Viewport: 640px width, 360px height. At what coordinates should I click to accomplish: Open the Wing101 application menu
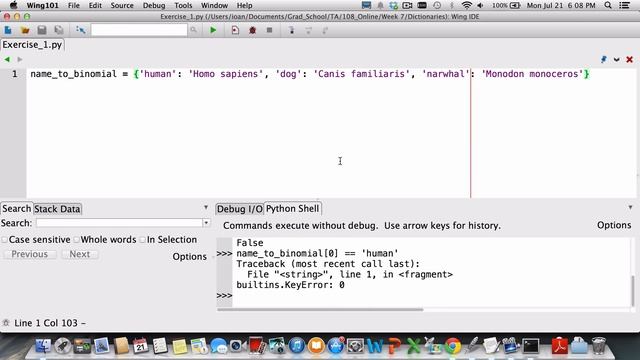click(42, 5)
